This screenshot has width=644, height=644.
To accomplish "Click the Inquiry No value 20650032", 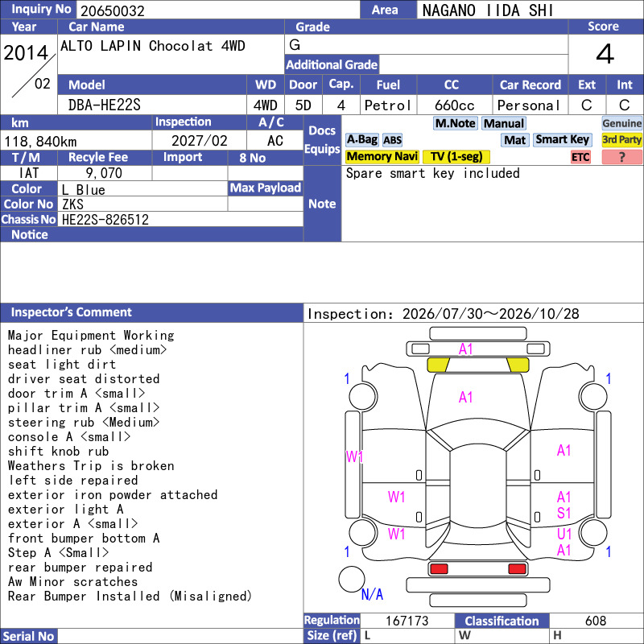I will tap(113, 11).
